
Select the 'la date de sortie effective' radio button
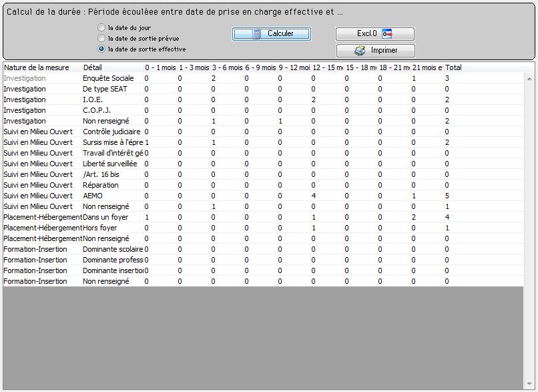point(101,49)
